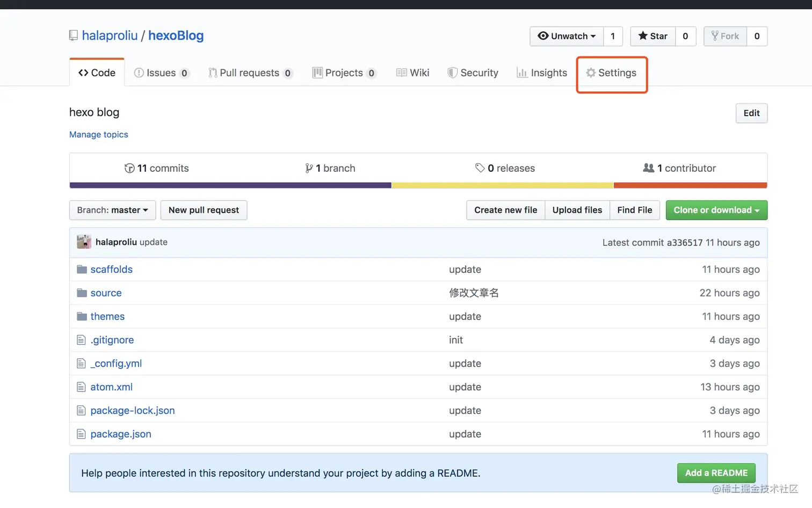Open the scaffolds folder name

(x=111, y=269)
